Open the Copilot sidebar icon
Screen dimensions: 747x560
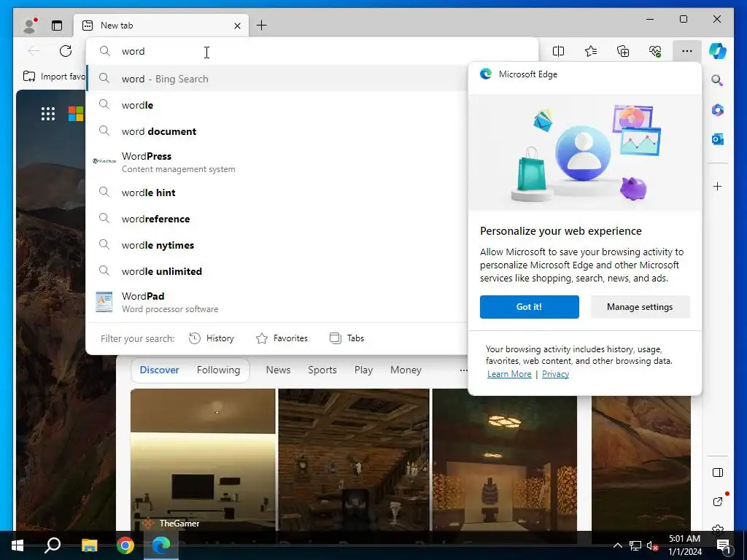pyautogui.click(x=718, y=51)
